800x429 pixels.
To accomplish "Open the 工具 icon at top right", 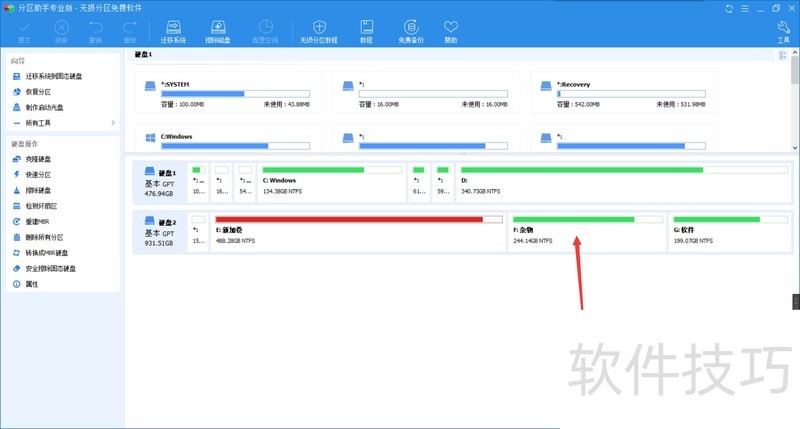I will click(783, 31).
